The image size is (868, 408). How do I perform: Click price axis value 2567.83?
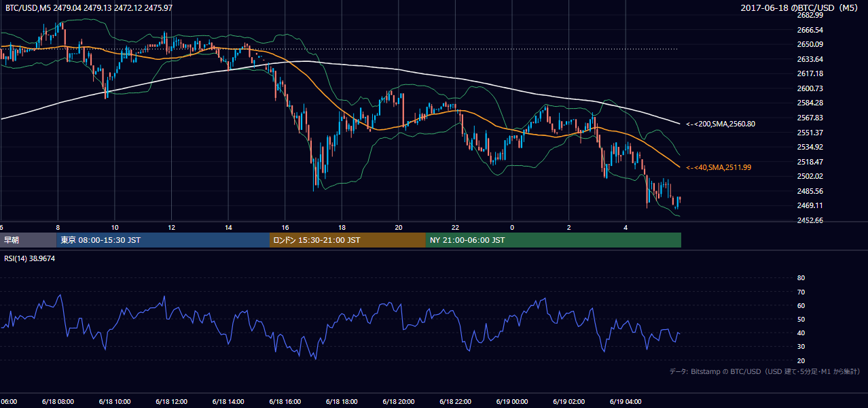(810, 118)
